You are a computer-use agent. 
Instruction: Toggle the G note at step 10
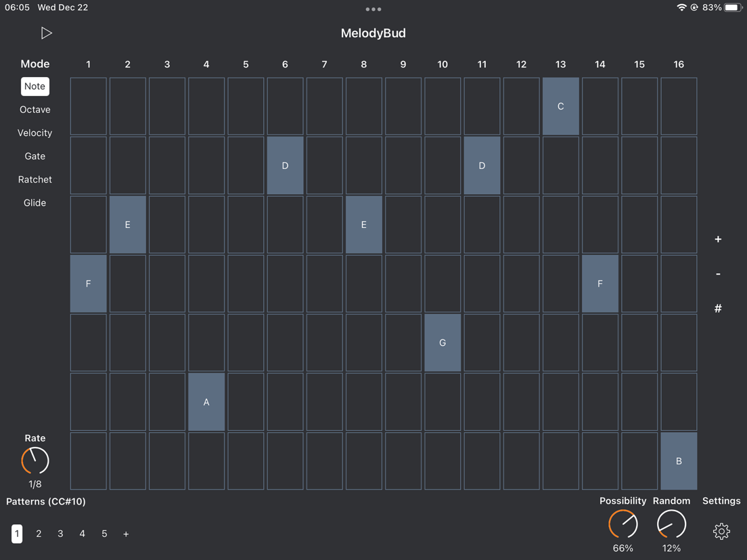pos(443,342)
